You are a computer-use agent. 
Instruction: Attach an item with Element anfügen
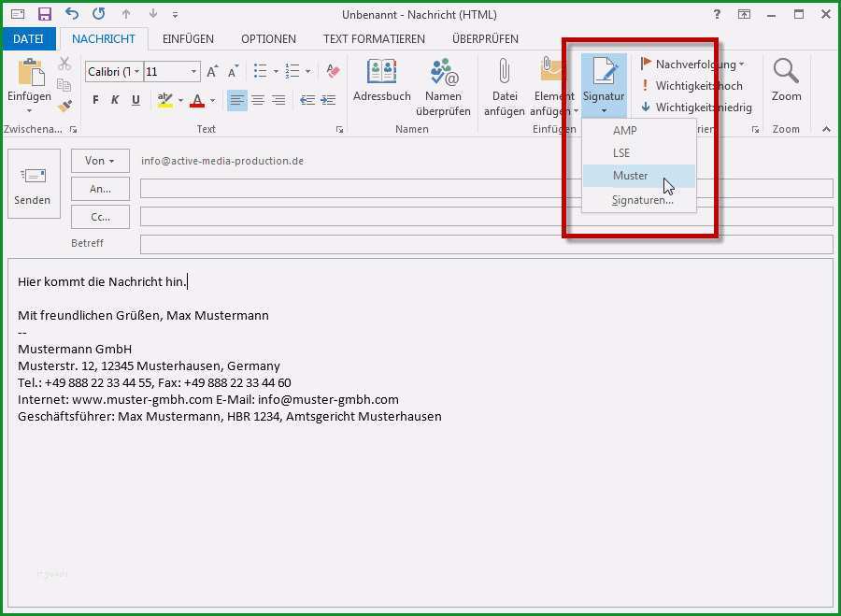click(554, 88)
